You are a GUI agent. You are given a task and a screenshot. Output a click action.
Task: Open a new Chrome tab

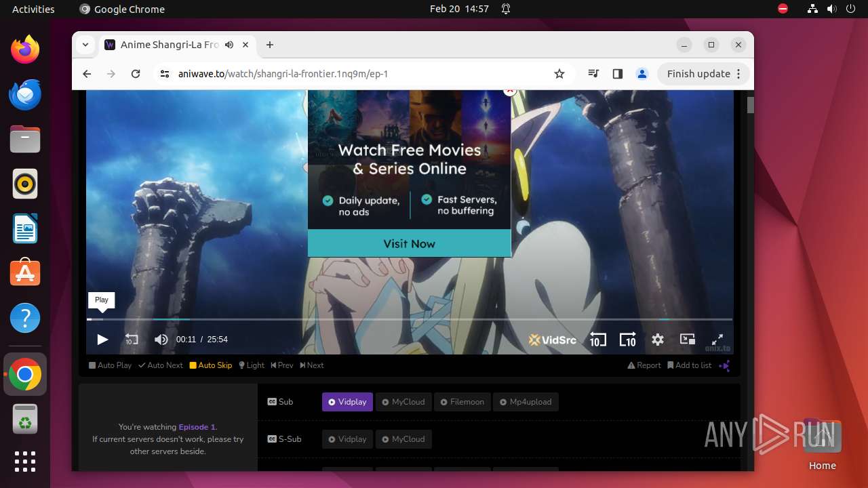click(x=270, y=45)
